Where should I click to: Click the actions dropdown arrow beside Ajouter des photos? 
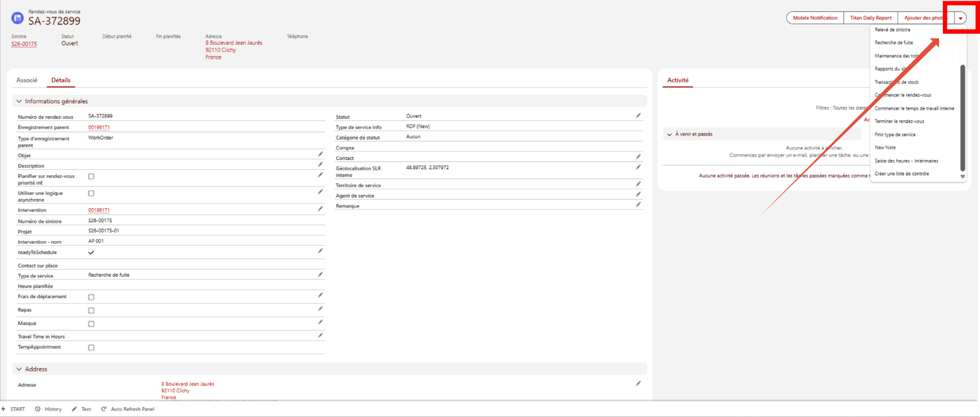click(960, 19)
